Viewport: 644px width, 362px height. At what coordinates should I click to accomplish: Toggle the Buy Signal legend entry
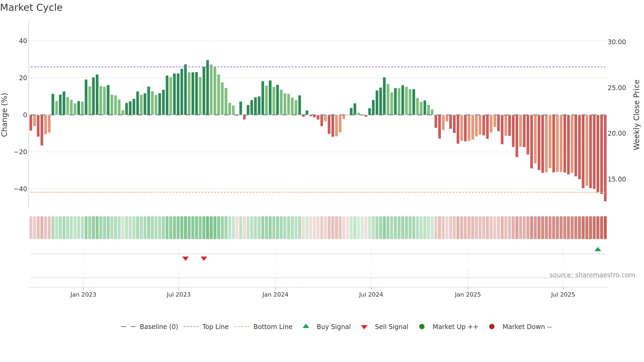point(327,327)
